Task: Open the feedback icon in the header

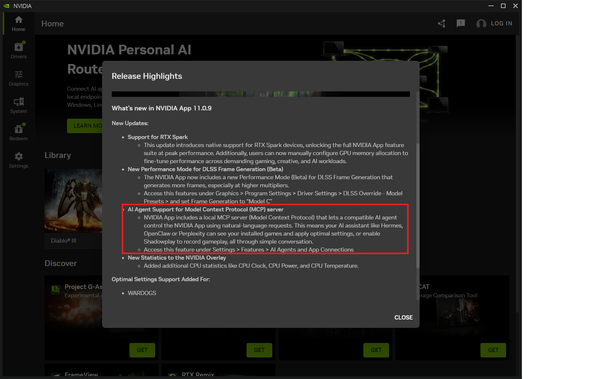Action: tap(460, 24)
